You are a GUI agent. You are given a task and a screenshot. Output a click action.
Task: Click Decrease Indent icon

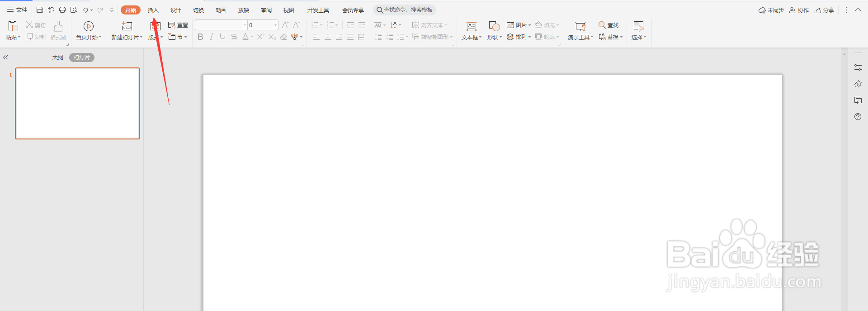[350, 25]
